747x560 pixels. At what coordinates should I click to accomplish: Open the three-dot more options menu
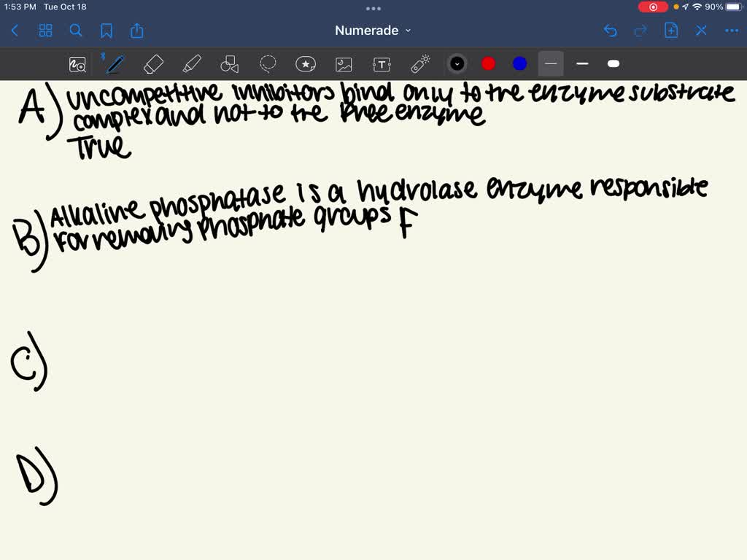click(x=731, y=31)
